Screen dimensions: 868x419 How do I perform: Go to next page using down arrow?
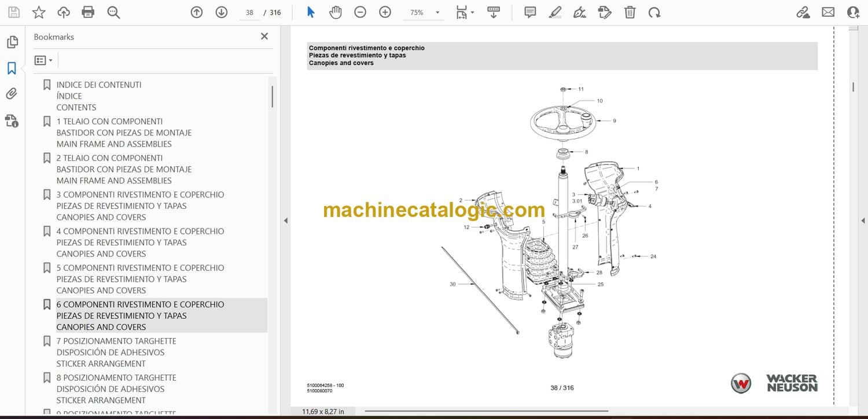[222, 12]
